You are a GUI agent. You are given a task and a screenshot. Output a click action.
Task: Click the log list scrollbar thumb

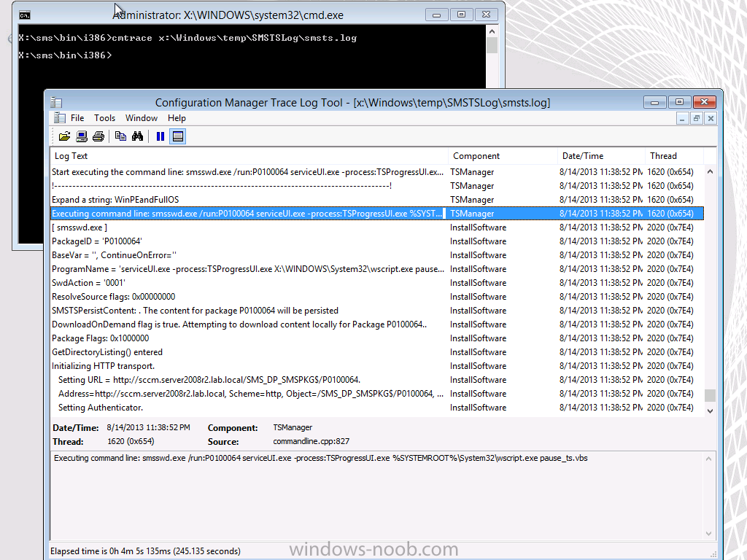click(x=710, y=395)
